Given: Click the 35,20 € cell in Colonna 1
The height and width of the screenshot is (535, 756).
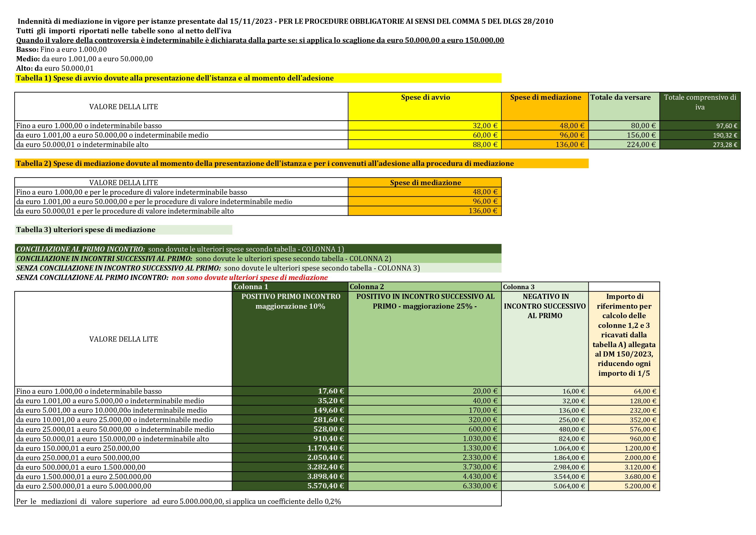Looking at the screenshot, I should [291, 400].
